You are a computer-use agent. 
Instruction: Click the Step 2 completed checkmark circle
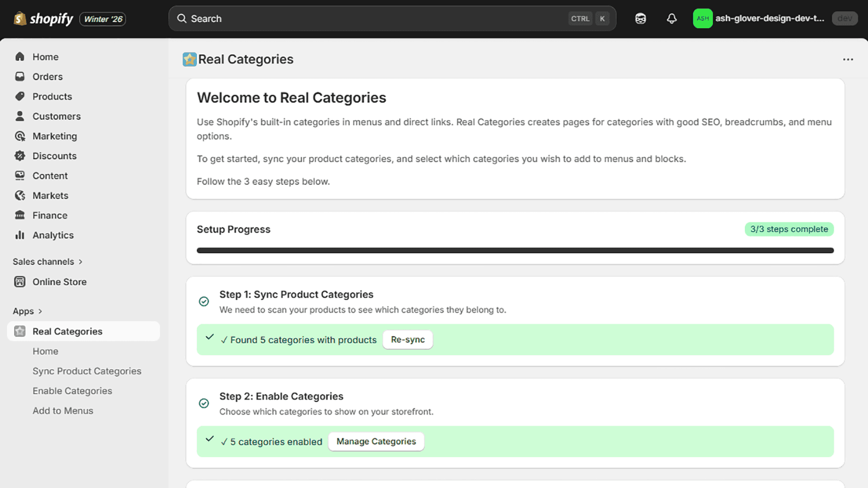pos(204,403)
